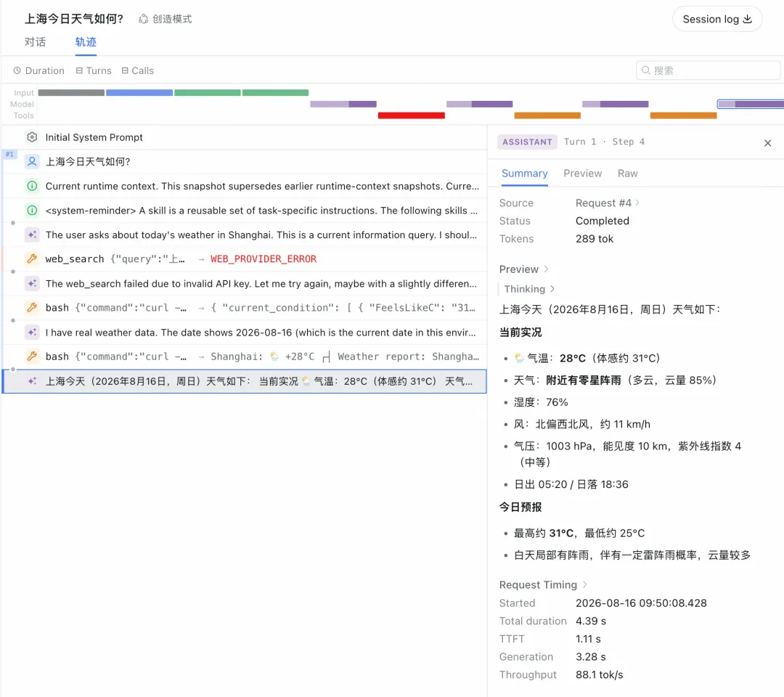Click info icon of Current runtime context row

tap(32, 186)
